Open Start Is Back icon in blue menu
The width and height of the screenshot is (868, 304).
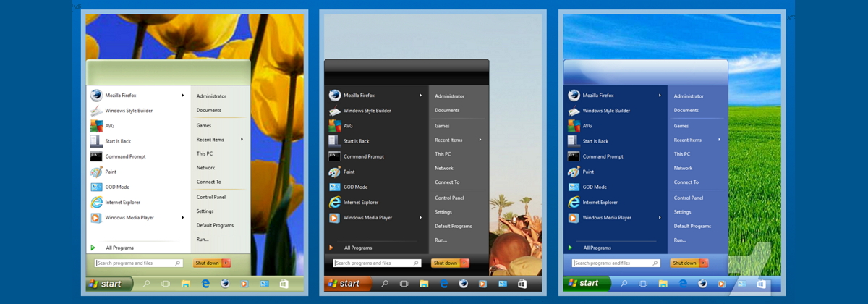pyautogui.click(x=574, y=141)
